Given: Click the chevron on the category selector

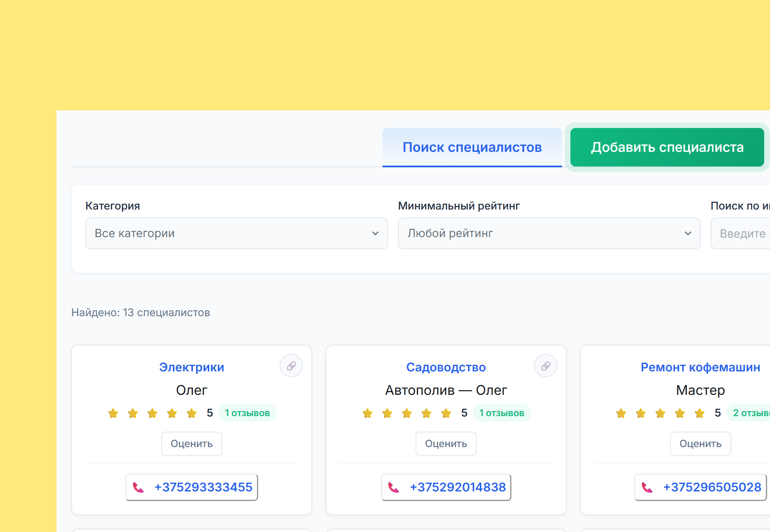Looking at the screenshot, I should [375, 233].
